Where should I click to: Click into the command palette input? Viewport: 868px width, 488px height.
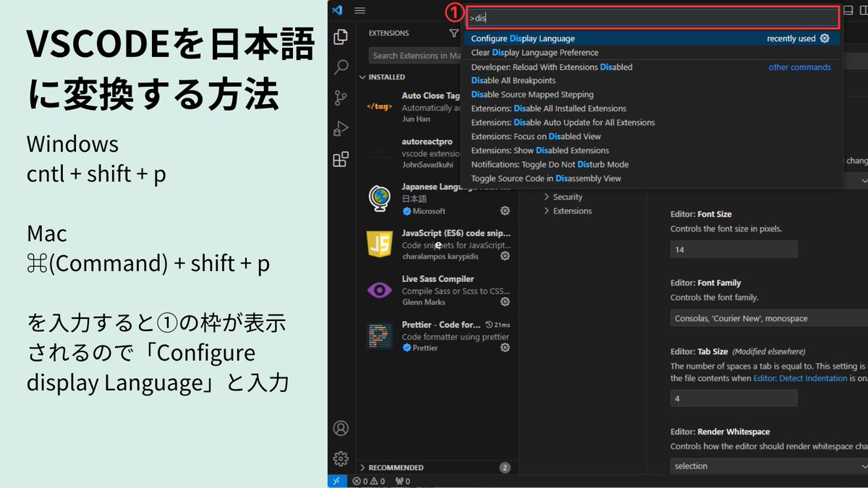click(652, 17)
